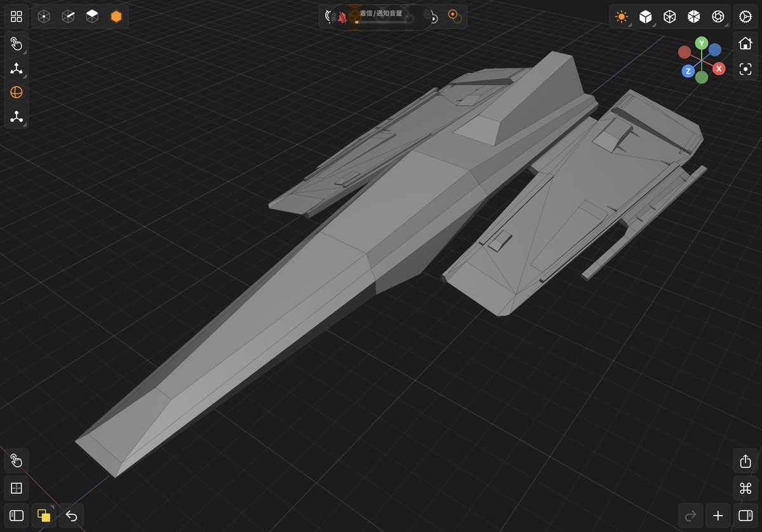Select the box selection tool
This screenshot has width=762, height=532.
coord(17,488)
